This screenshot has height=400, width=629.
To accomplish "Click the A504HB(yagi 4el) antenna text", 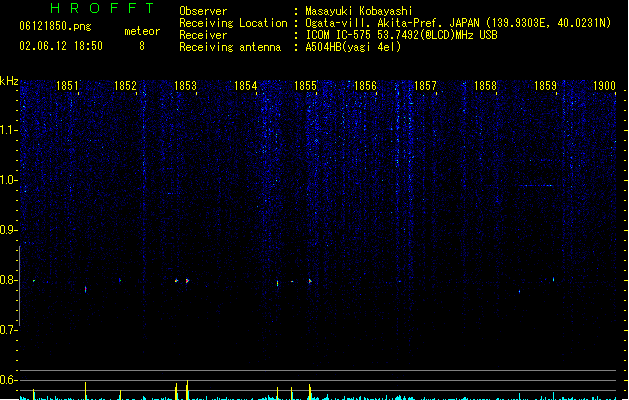I will (353, 47).
